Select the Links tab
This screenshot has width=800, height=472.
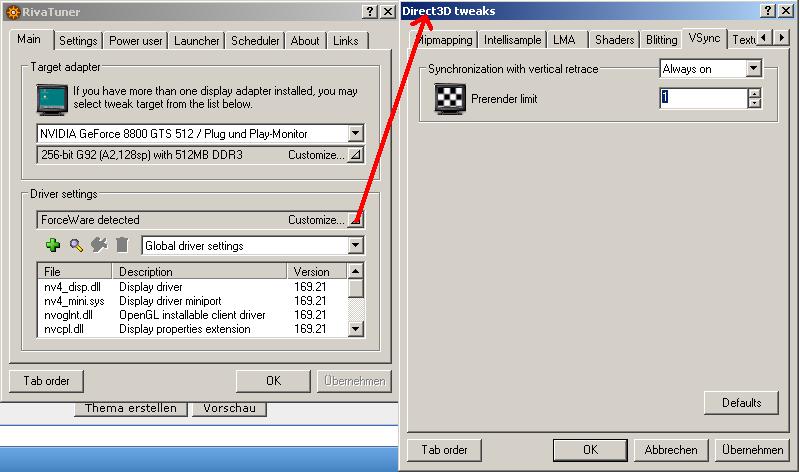346,41
